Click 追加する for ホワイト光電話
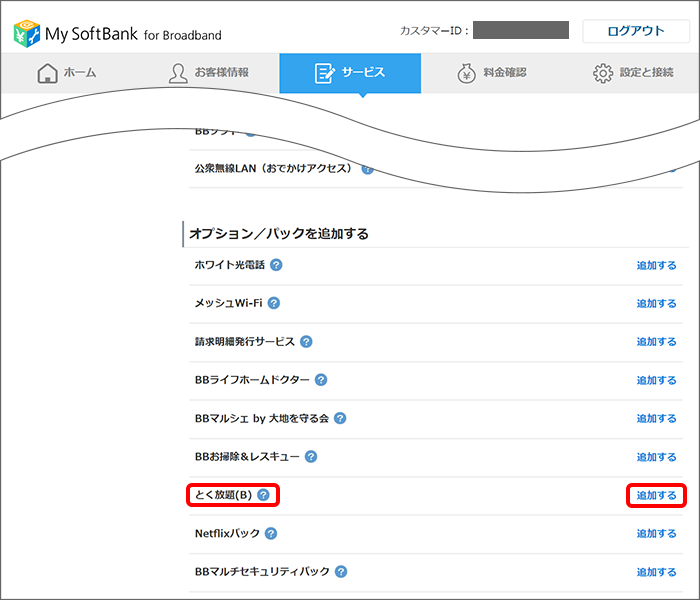 point(656,265)
